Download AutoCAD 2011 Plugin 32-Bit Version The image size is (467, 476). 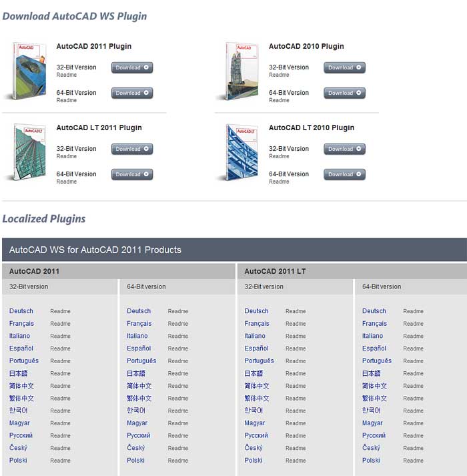pyautogui.click(x=132, y=67)
